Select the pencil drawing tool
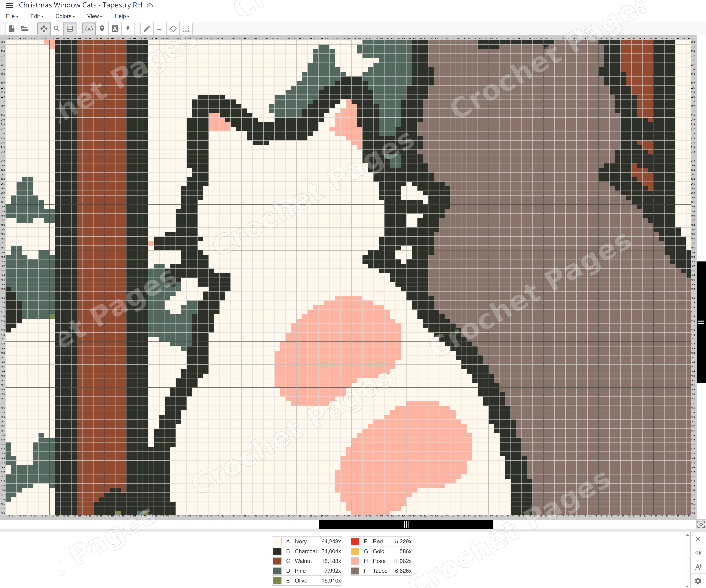 click(147, 29)
